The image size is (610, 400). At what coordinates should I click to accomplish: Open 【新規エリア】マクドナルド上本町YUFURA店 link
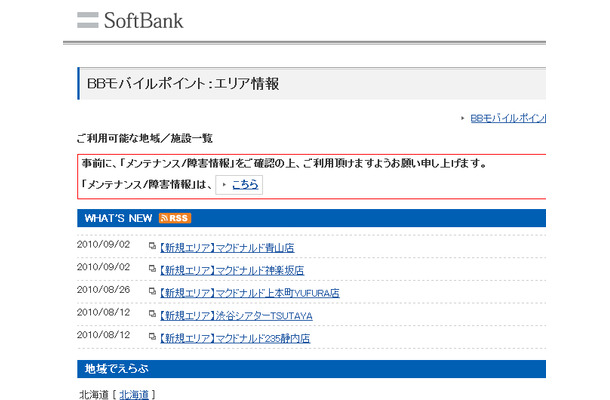[x=250, y=293]
